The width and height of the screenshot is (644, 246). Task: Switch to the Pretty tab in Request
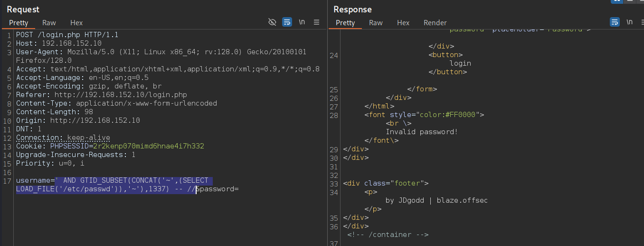[x=19, y=23]
